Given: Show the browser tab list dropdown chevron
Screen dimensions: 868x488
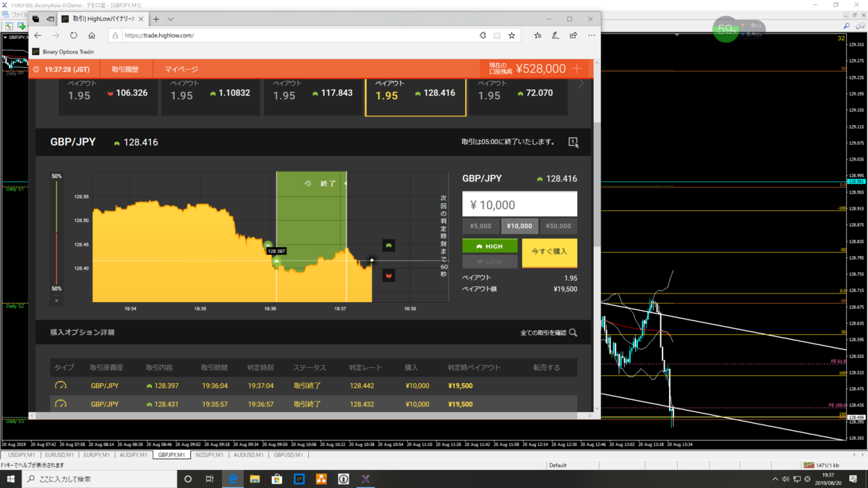Looking at the screenshot, I should pyautogui.click(x=171, y=19).
